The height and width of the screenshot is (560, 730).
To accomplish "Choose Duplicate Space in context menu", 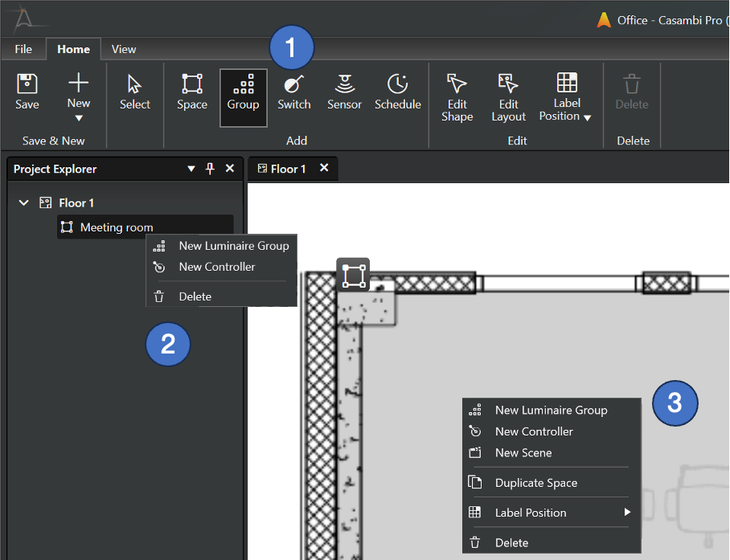I will [552, 483].
